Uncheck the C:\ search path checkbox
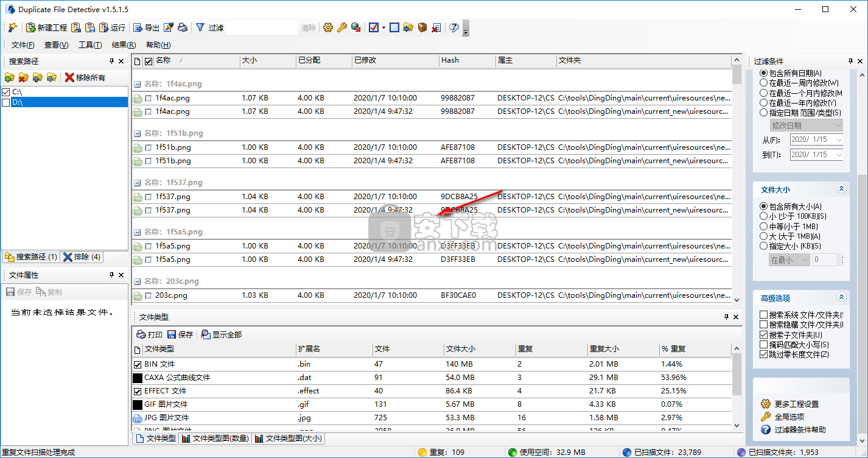 [6, 92]
